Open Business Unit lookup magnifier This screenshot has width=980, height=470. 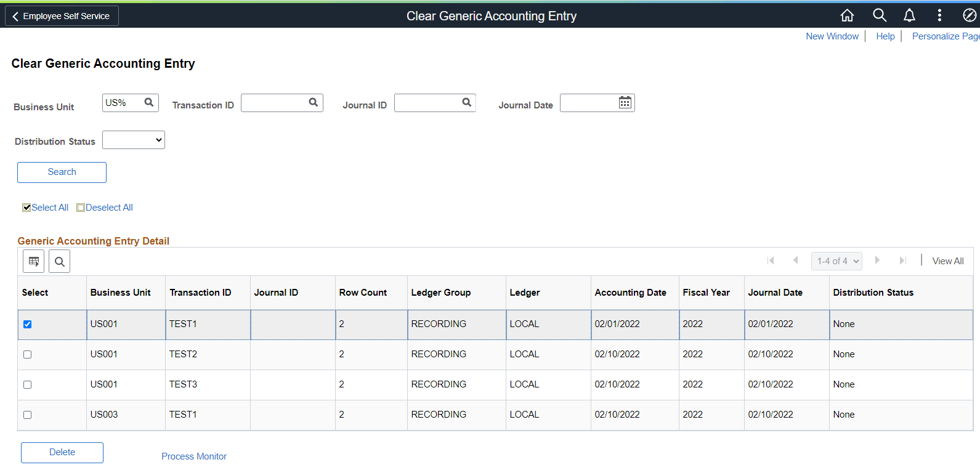point(149,102)
